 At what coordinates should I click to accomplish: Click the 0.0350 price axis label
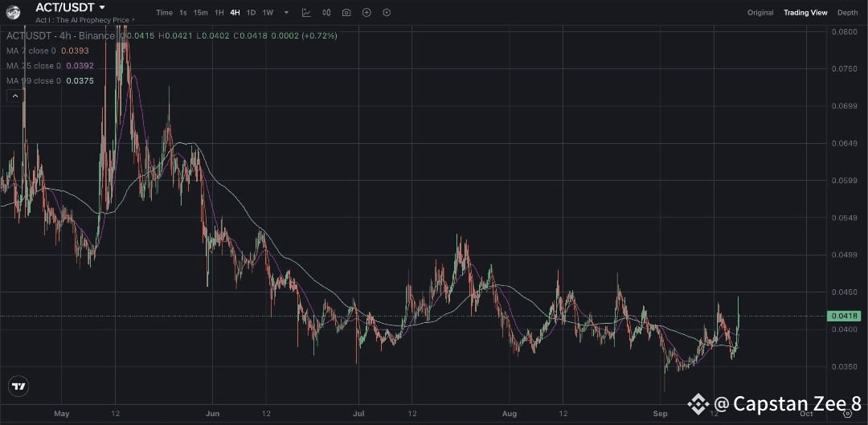pos(844,367)
